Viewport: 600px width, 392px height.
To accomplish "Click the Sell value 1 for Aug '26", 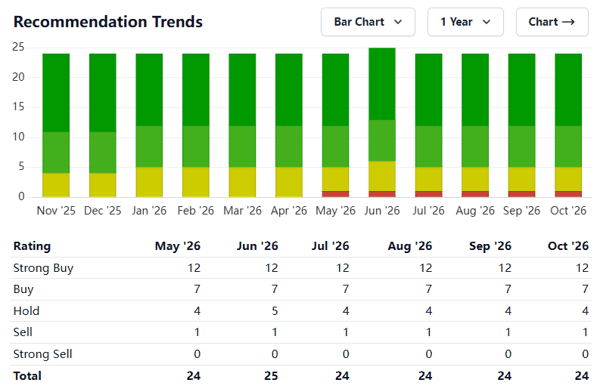I will coord(429,332).
